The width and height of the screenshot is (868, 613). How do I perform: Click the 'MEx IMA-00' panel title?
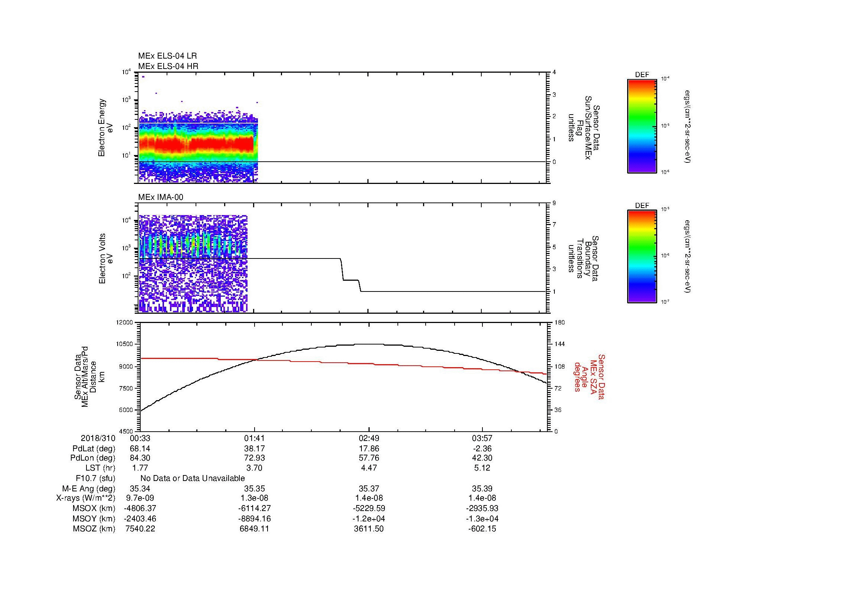click(161, 197)
